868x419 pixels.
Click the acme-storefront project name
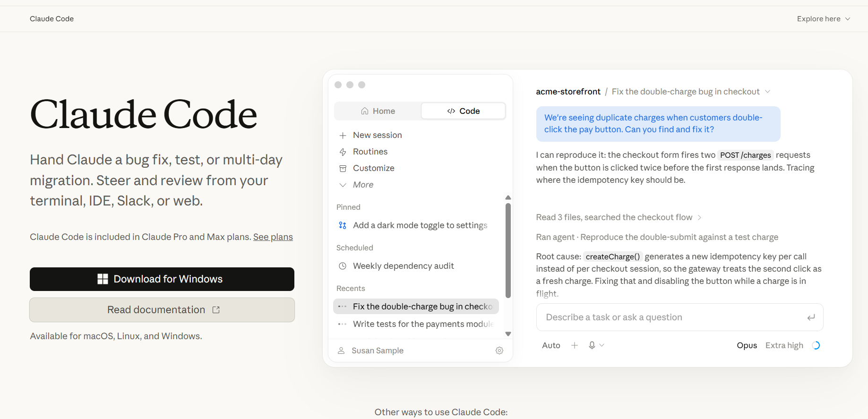[x=568, y=92]
